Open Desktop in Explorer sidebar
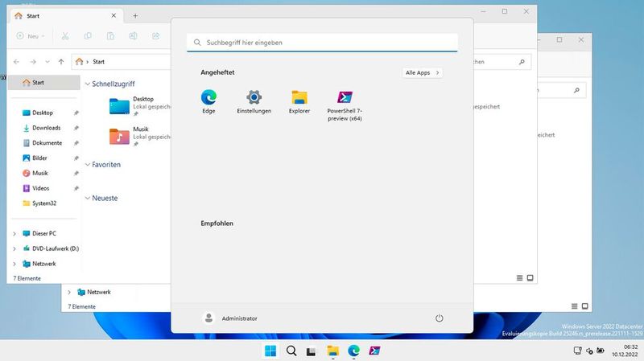This screenshot has height=361, width=644. pos(43,113)
